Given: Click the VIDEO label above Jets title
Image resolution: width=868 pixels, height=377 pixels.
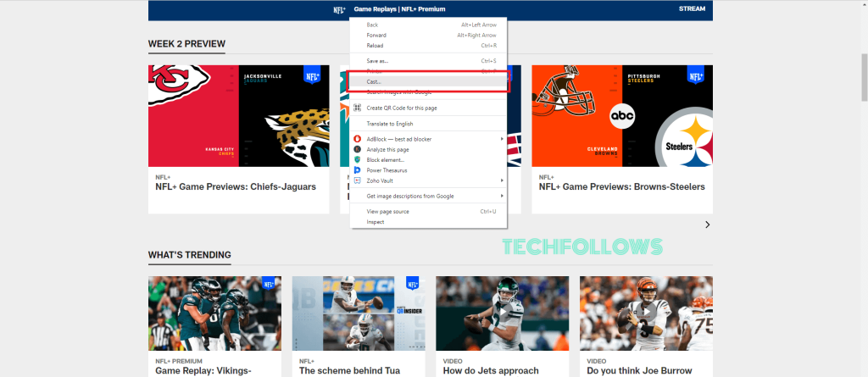Looking at the screenshot, I should click(453, 361).
